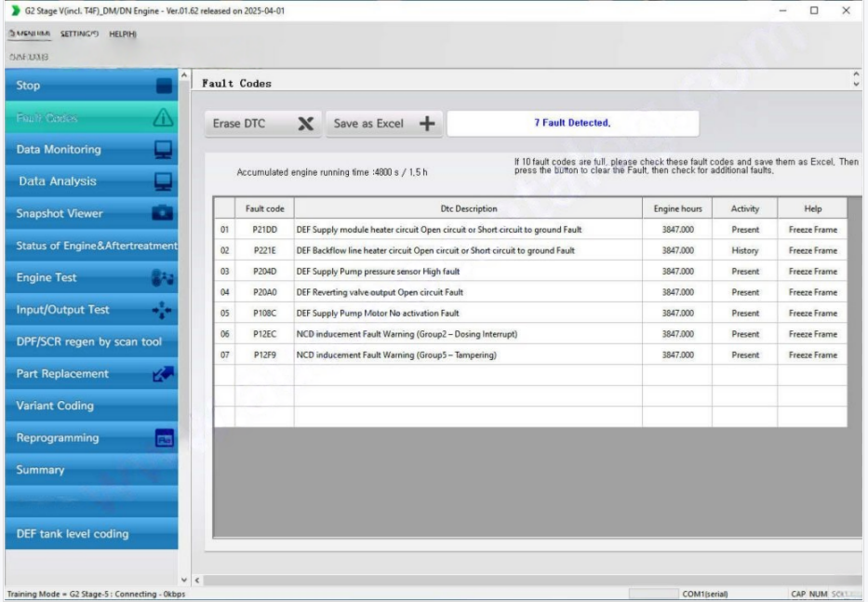The height and width of the screenshot is (602, 868).
Task: Open Data Monitoring via its monitor icon
Action: click(163, 150)
